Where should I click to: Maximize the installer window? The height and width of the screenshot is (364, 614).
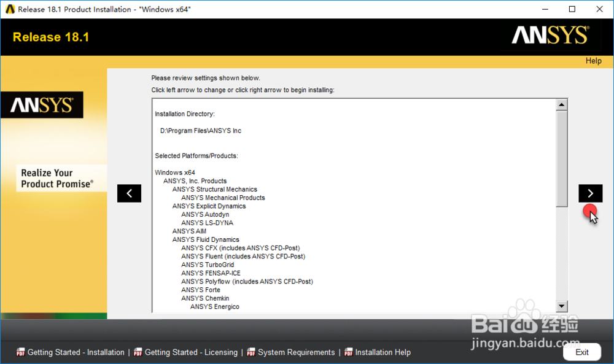click(572, 9)
